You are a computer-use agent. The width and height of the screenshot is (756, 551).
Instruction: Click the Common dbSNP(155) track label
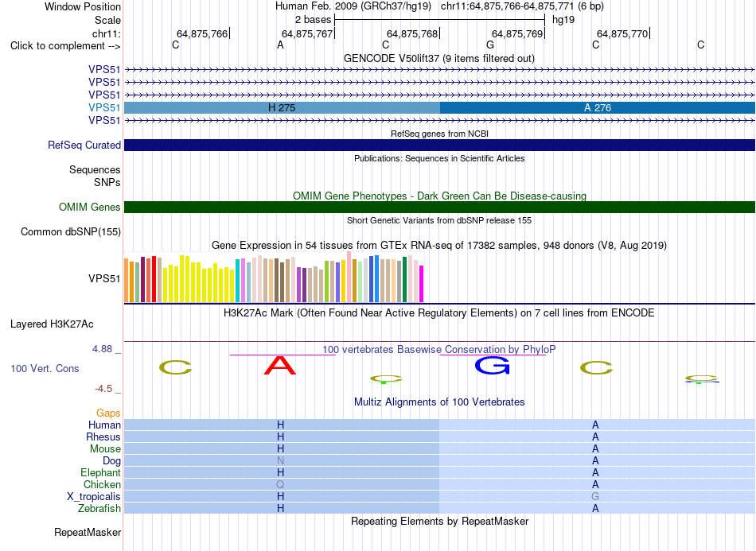pos(71,231)
